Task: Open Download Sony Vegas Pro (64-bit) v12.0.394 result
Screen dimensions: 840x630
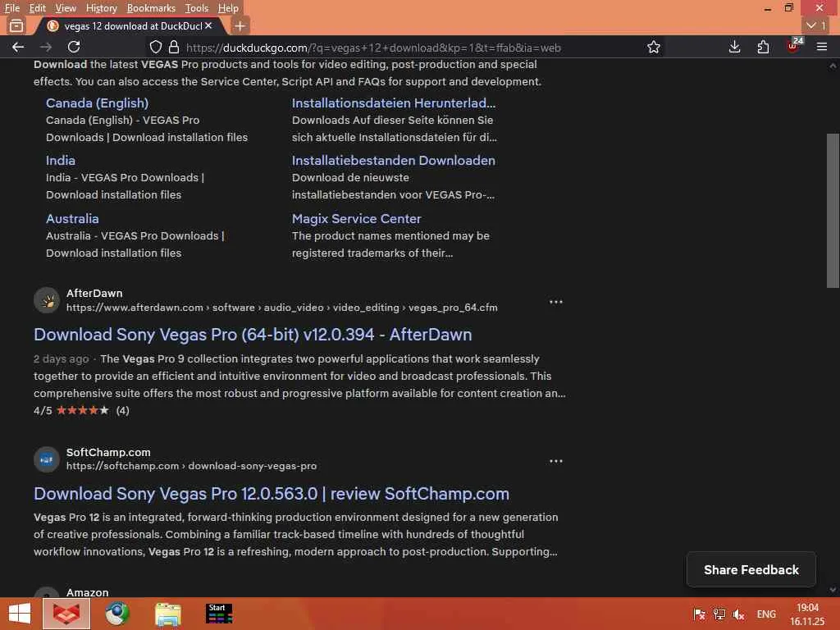Action: pos(253,335)
